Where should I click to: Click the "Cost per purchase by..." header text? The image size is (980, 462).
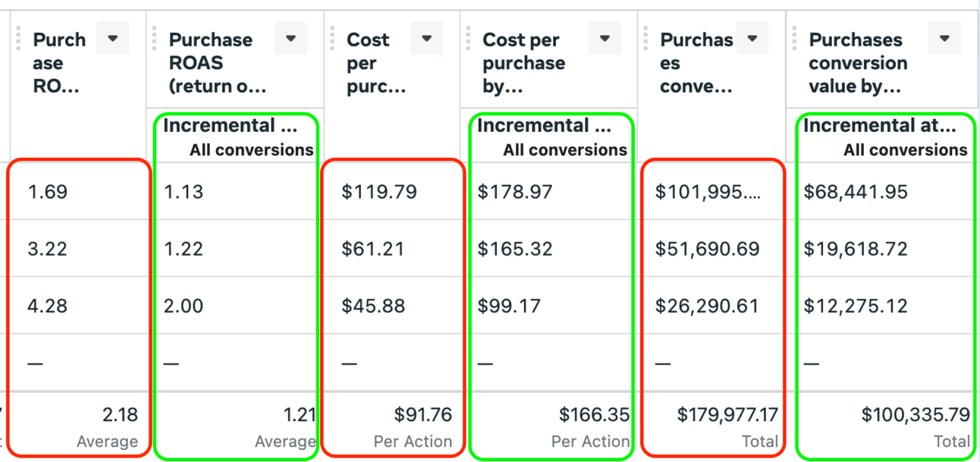(x=524, y=62)
